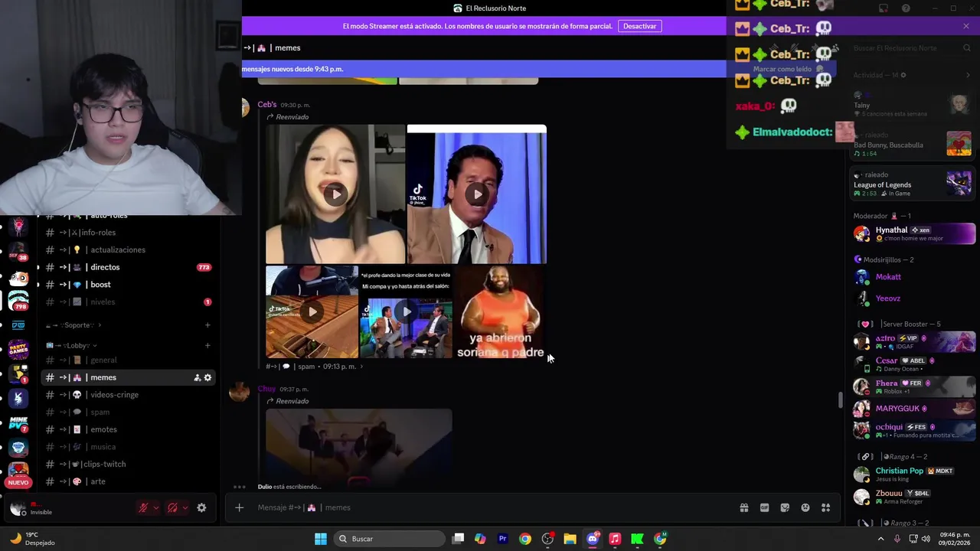This screenshot has width=980, height=551.
Task: Click Desactivar to turn off Streamer mode
Action: (639, 26)
